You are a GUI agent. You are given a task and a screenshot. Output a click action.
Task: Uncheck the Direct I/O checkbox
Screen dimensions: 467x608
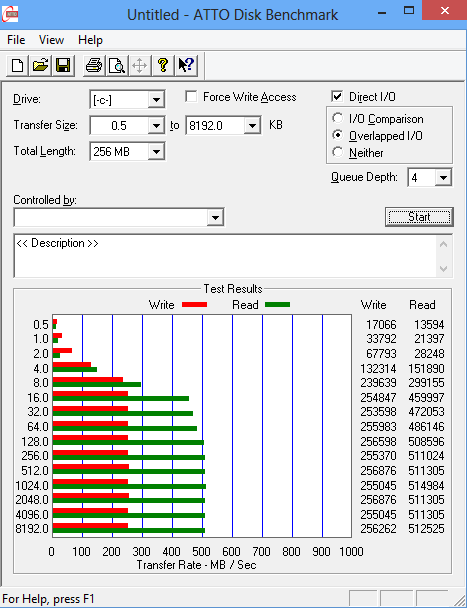tap(337, 97)
